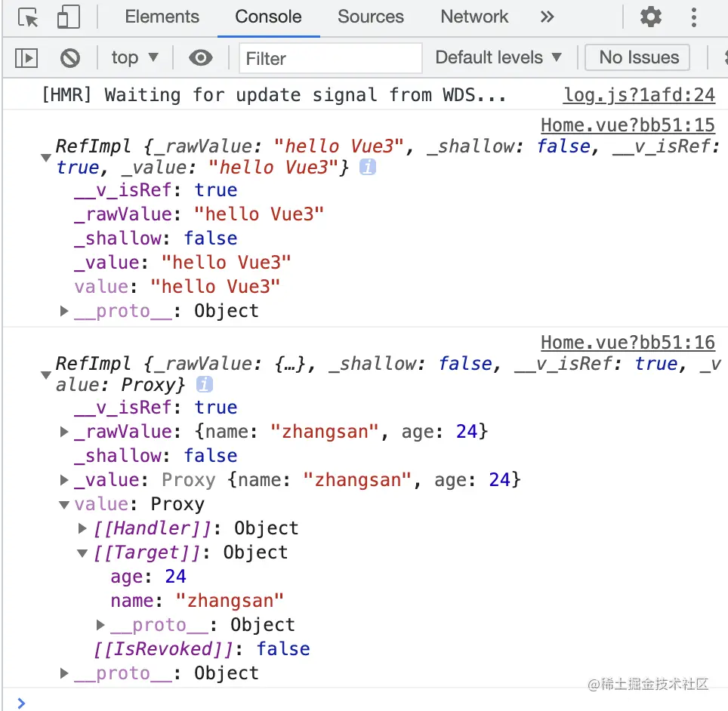This screenshot has height=711, width=728.
Task: Select the name: "zhangsan" property
Action: pos(197,601)
